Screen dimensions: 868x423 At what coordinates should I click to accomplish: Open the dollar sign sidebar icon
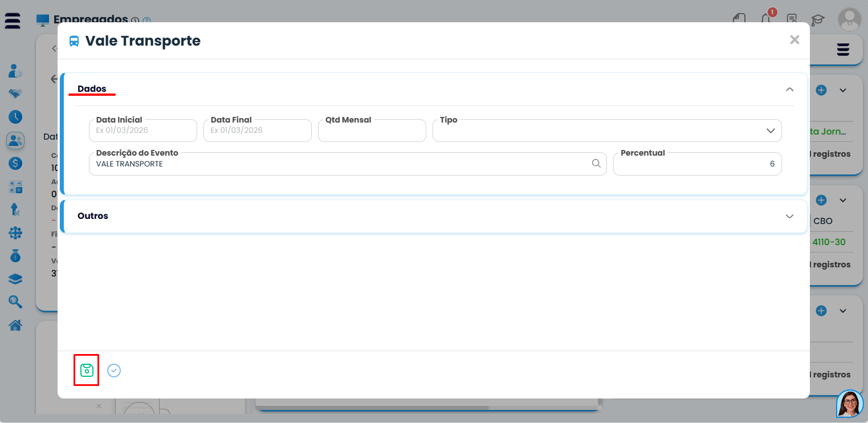pyautogui.click(x=15, y=164)
